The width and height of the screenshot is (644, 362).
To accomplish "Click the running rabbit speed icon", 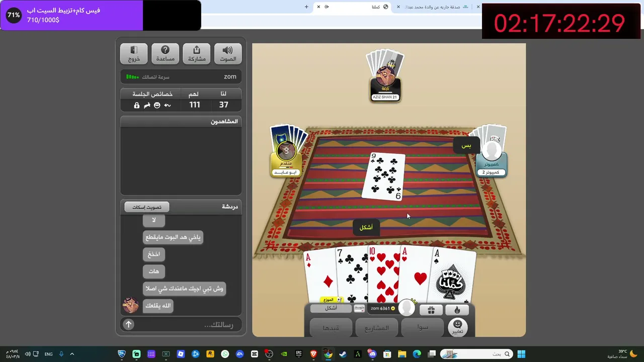I will (147, 105).
